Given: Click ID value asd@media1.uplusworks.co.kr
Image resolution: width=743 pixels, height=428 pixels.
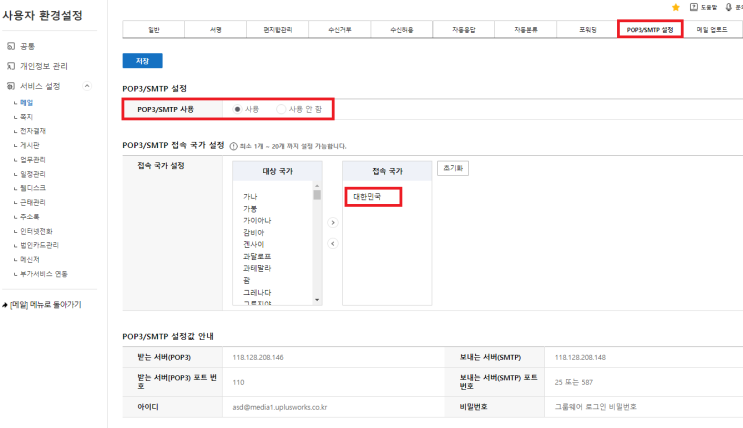Looking at the screenshot, I should coord(280,407).
